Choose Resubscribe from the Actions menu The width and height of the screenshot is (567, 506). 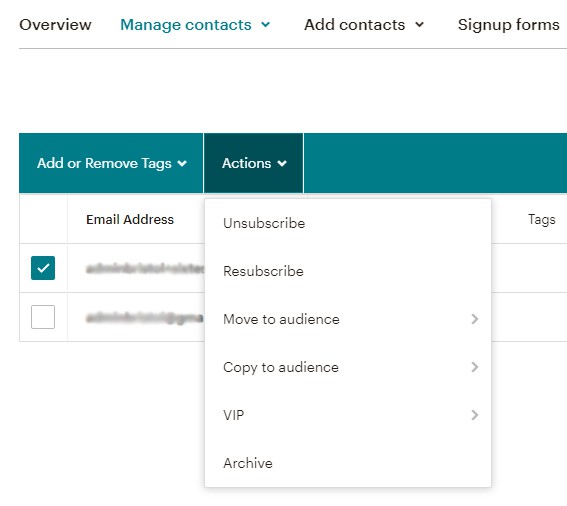348,271
